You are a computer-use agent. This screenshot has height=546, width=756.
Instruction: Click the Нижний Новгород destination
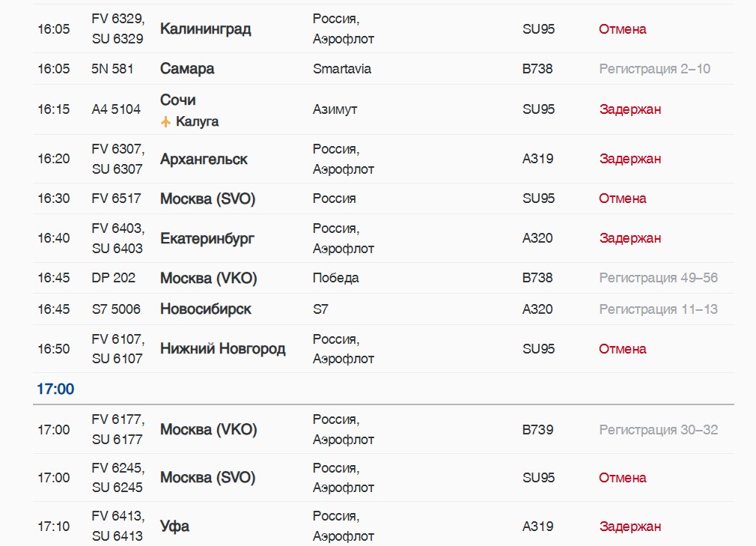222,349
